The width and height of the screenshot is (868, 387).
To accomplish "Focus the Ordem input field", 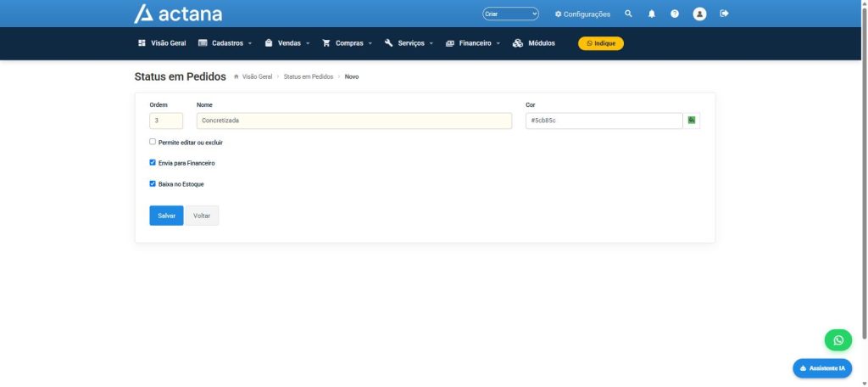I will click(x=166, y=121).
